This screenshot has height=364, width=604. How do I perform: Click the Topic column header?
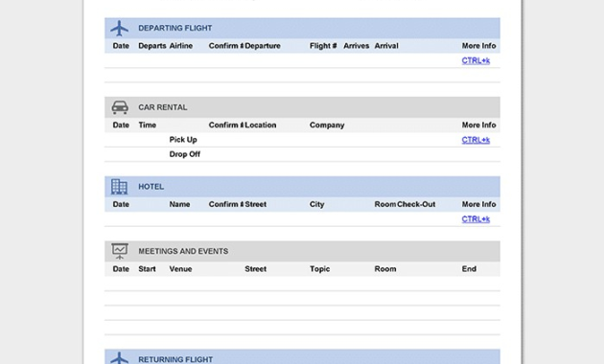319,269
